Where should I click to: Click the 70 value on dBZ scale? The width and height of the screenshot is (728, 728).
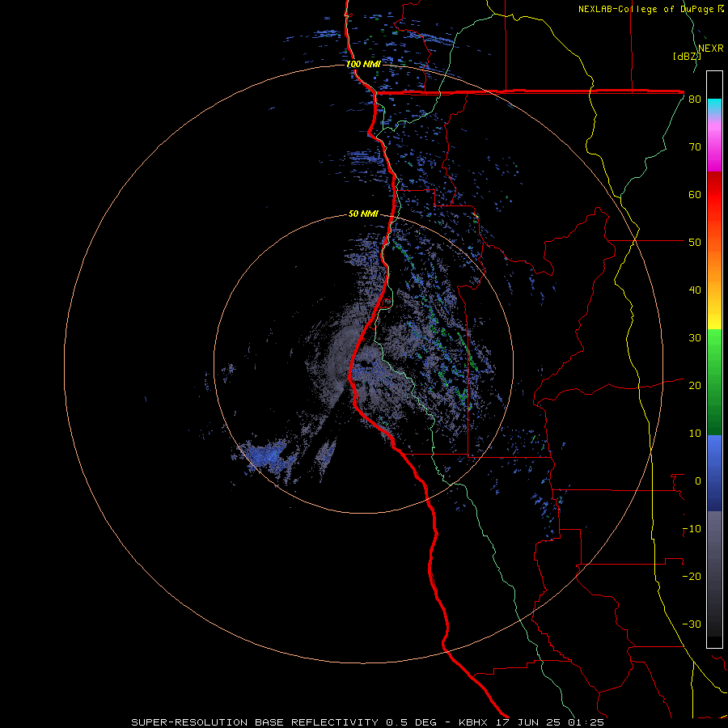[695, 147]
